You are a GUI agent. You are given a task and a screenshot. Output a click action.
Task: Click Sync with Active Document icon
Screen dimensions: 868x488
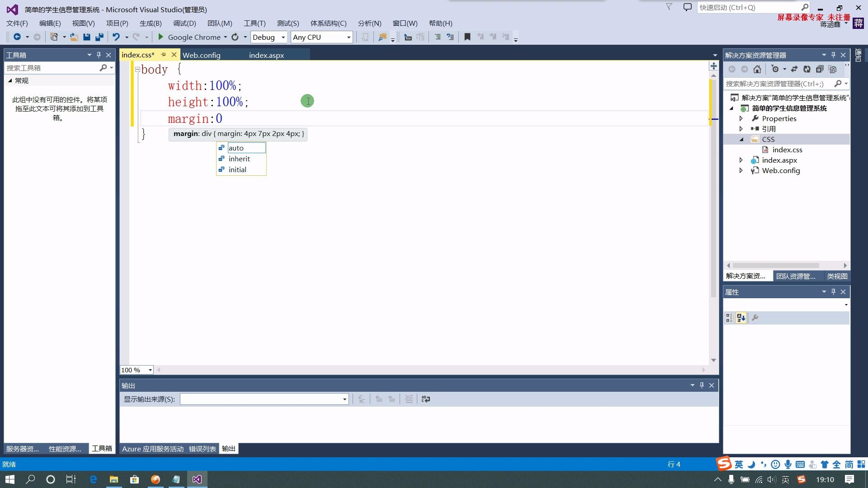794,69
